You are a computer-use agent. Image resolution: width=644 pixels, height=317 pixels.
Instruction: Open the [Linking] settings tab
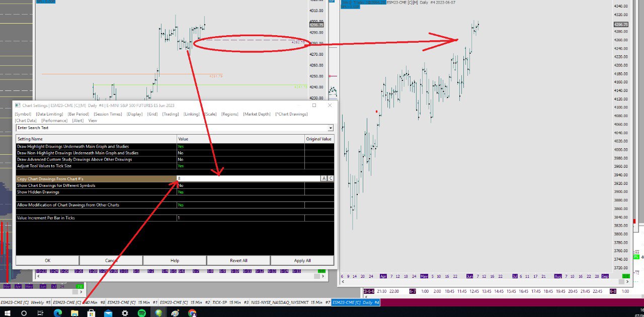click(x=192, y=114)
